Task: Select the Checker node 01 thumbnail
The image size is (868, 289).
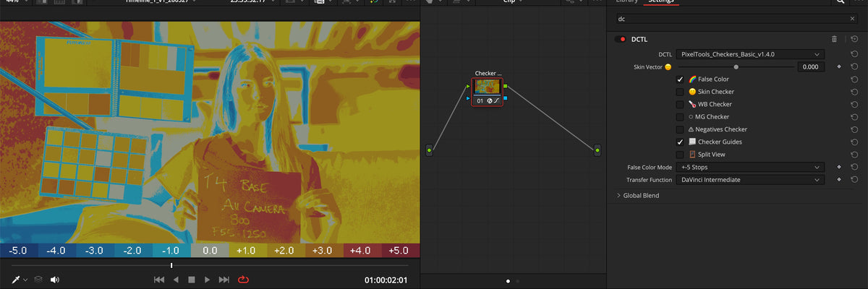Action: pyautogui.click(x=487, y=87)
